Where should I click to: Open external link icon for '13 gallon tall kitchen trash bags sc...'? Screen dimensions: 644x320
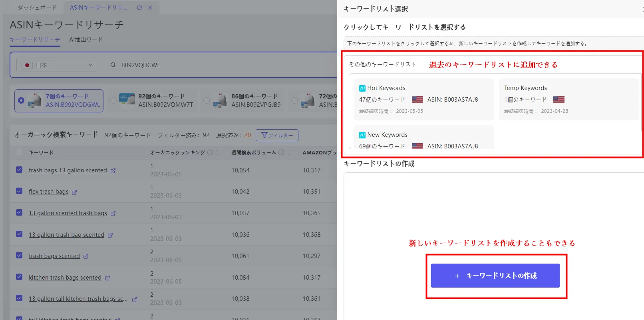[135, 299]
